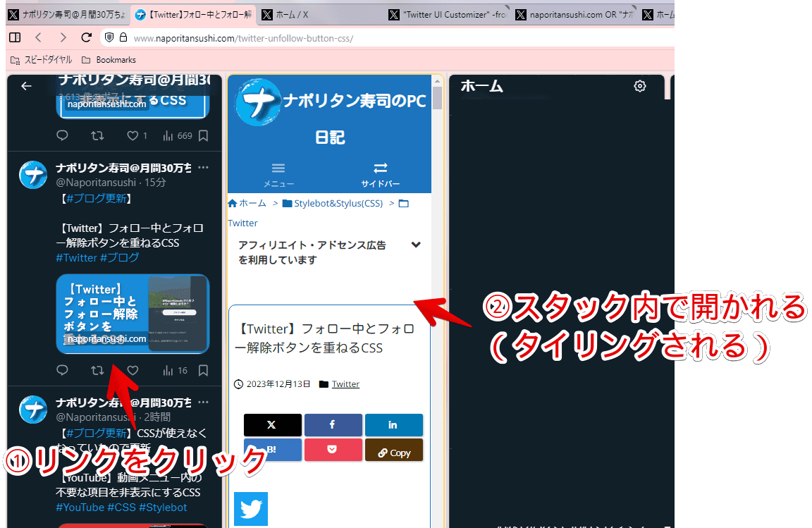
Task: Open the Bookmarks folder in the bookmark bar
Action: tap(109, 60)
